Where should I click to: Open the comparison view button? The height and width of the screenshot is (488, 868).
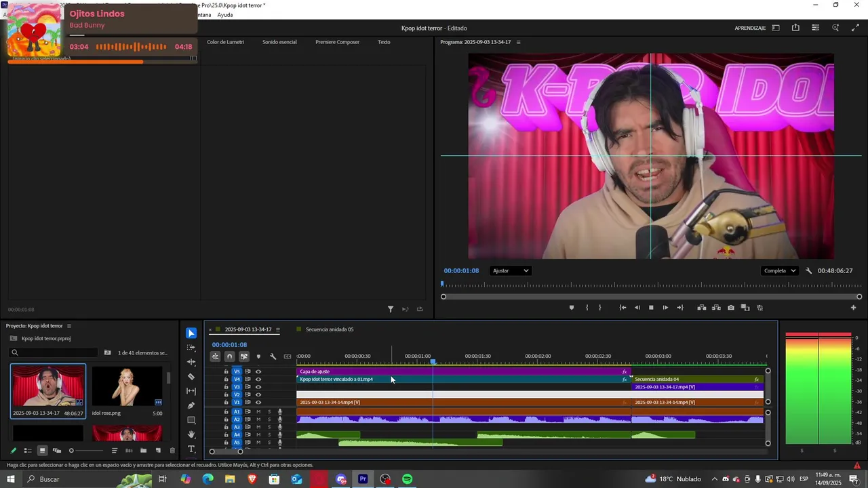tap(745, 308)
